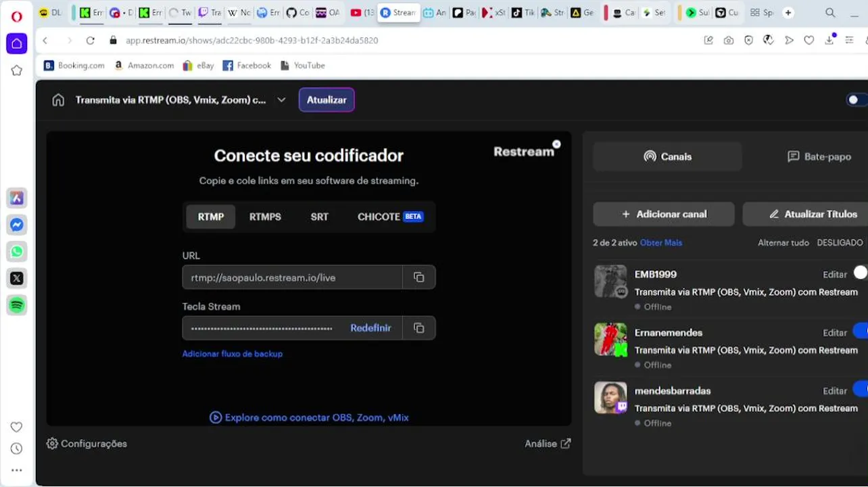Expand the stream title dropdown chevron
This screenshot has width=868, height=487.
click(281, 100)
